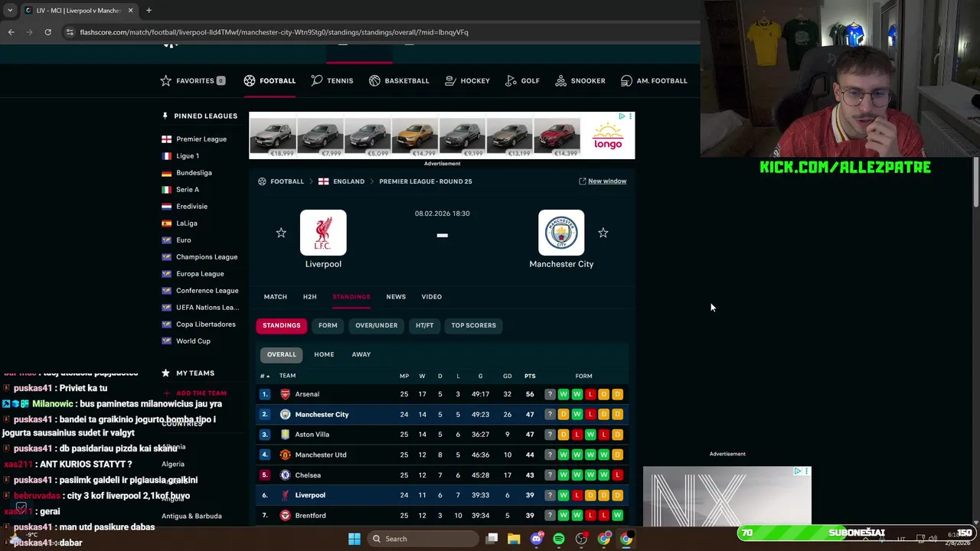Click Chelsea's upcoming match question-mark badge
The height and width of the screenshot is (551, 980).
point(549,475)
